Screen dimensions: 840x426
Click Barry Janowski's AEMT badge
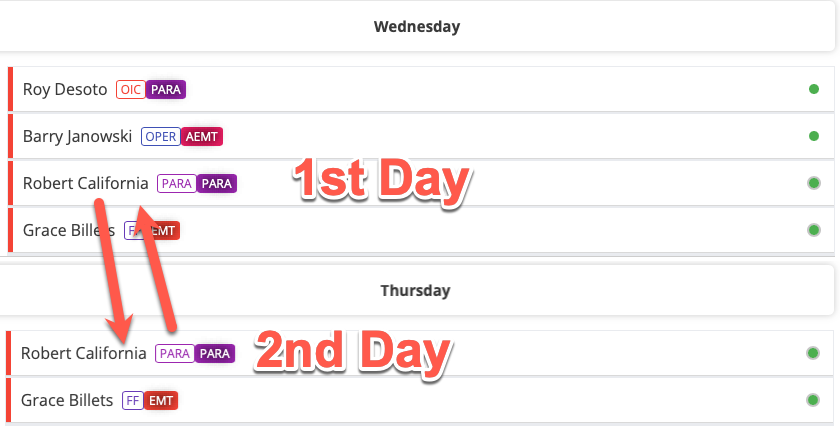pyautogui.click(x=202, y=137)
